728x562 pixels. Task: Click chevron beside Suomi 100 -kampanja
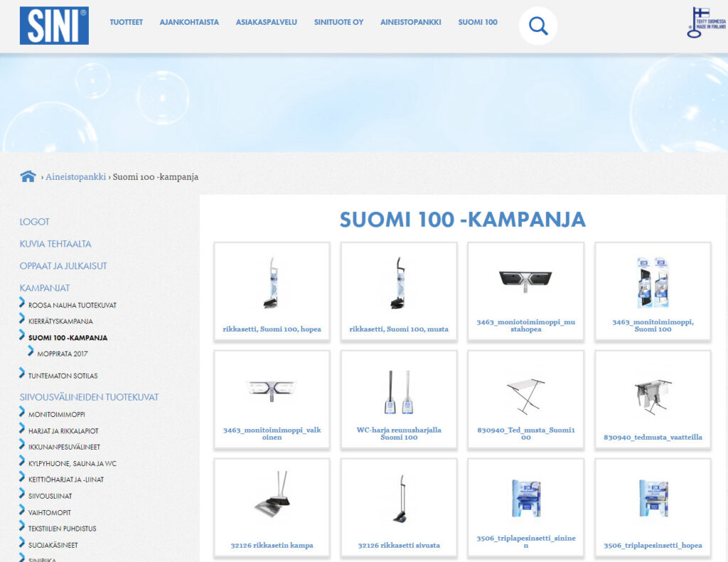tap(22, 335)
